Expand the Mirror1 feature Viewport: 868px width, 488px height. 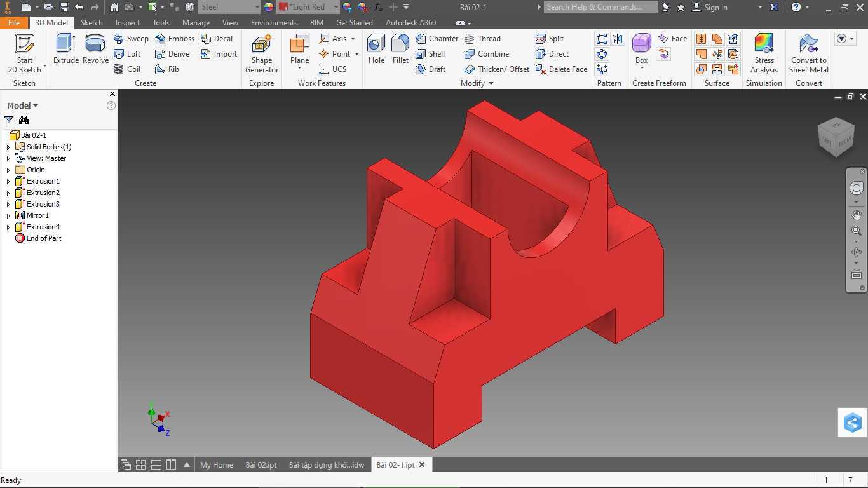8,215
